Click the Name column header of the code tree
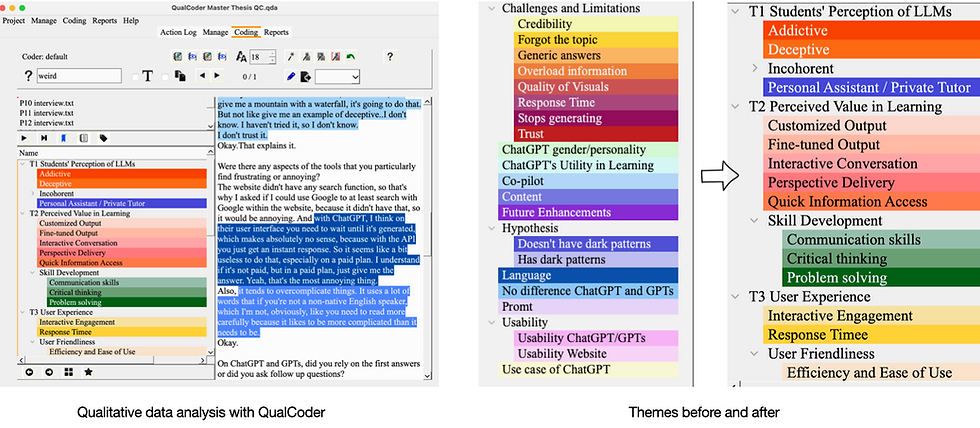980x428 pixels. [x=111, y=152]
